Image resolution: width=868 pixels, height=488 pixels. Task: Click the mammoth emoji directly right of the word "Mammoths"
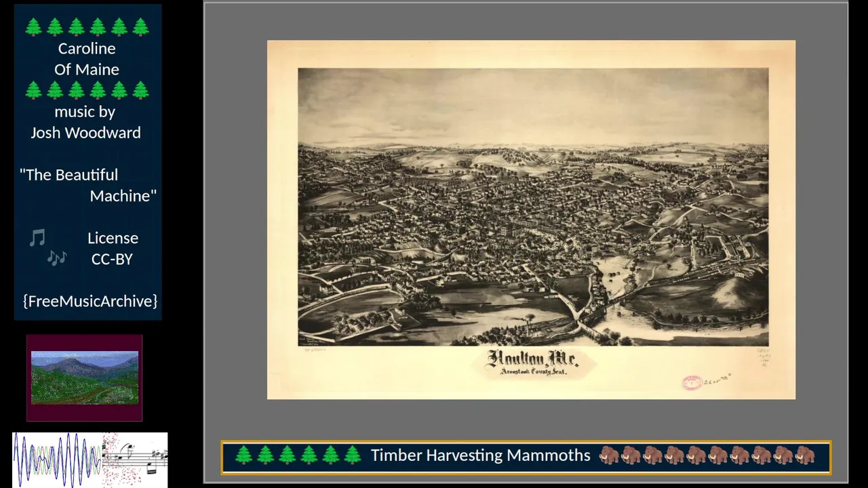tap(609, 455)
